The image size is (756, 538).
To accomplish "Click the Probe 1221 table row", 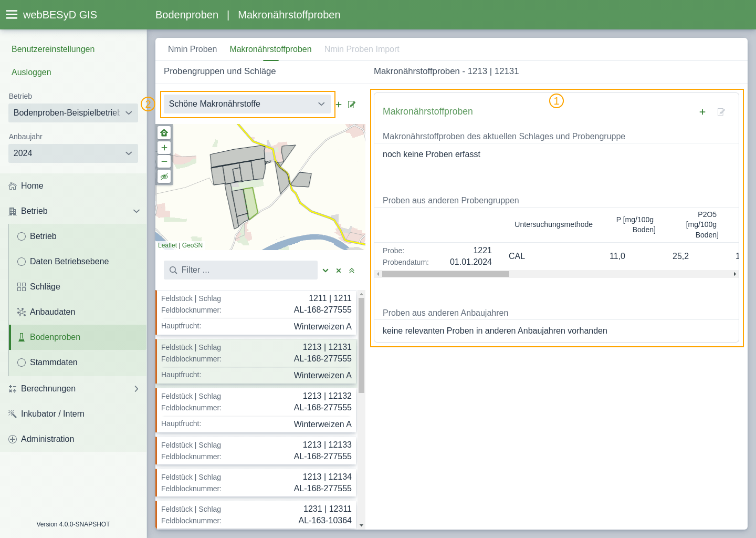I will (556, 256).
